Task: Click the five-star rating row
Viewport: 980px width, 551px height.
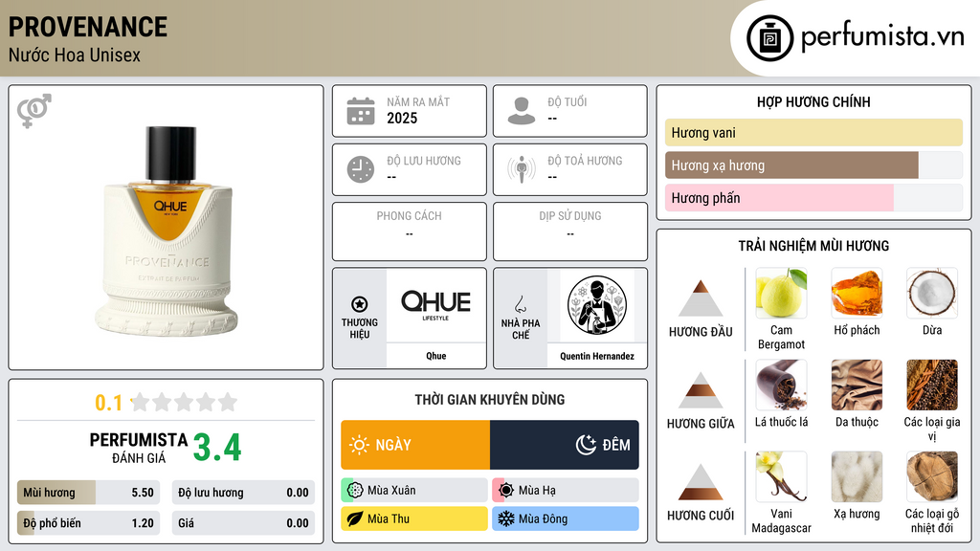Action: coord(185,402)
